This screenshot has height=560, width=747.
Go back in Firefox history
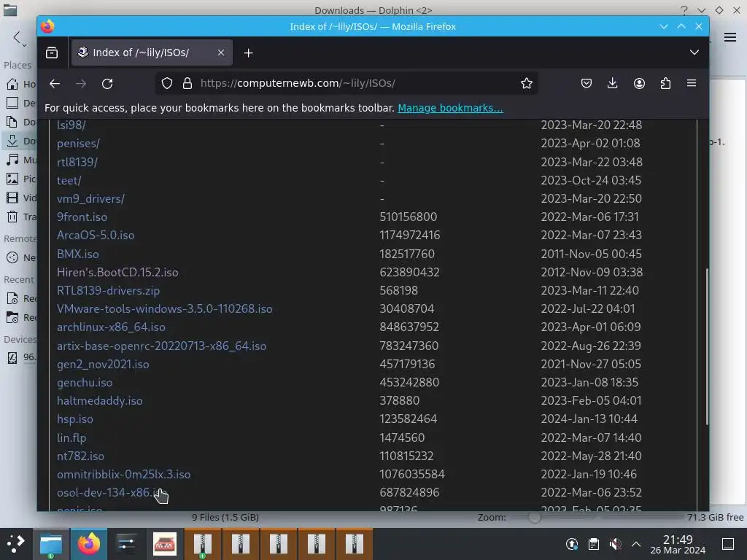(55, 84)
